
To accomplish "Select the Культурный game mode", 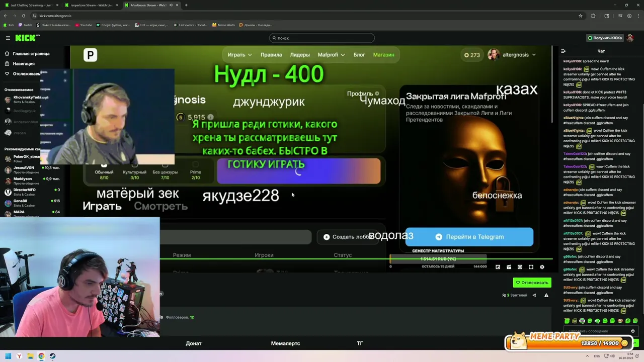I will coord(134,171).
